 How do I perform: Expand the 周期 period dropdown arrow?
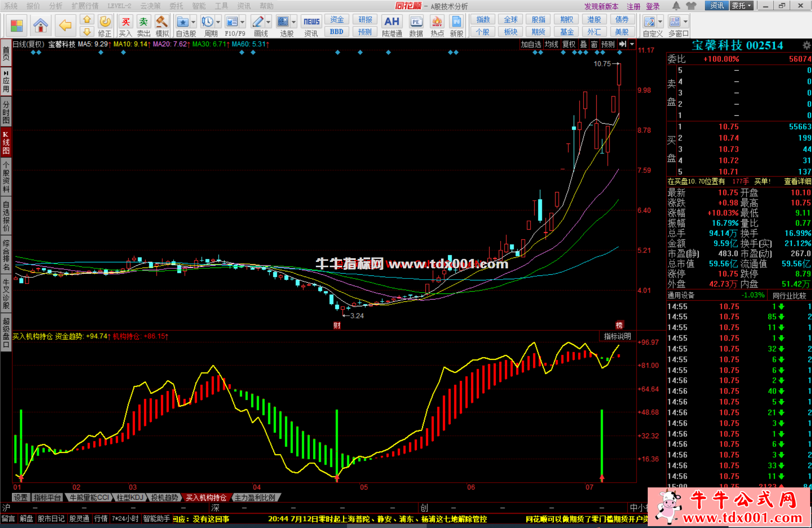218,22
